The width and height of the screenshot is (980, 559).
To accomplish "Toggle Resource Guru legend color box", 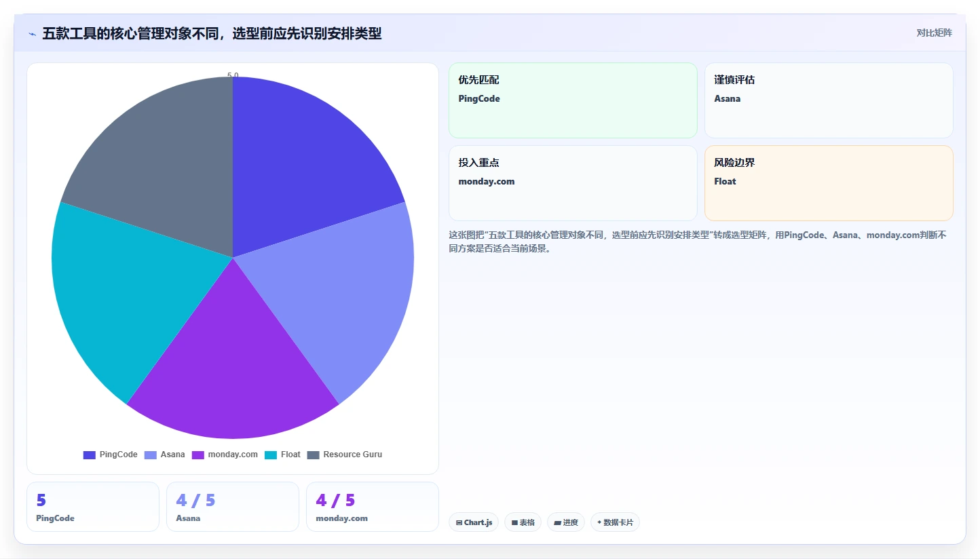I will pyautogui.click(x=313, y=455).
